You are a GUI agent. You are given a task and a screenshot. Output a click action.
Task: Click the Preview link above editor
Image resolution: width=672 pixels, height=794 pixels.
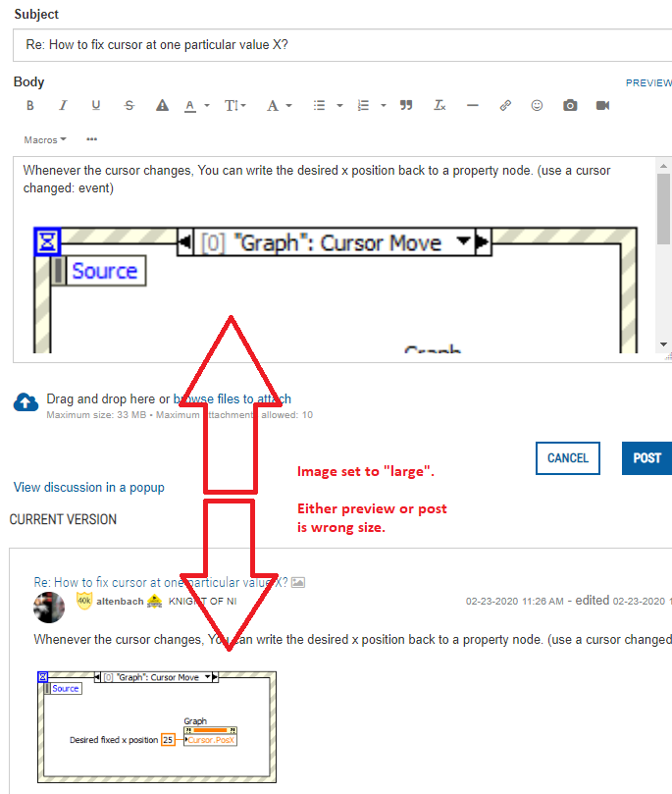pos(648,83)
